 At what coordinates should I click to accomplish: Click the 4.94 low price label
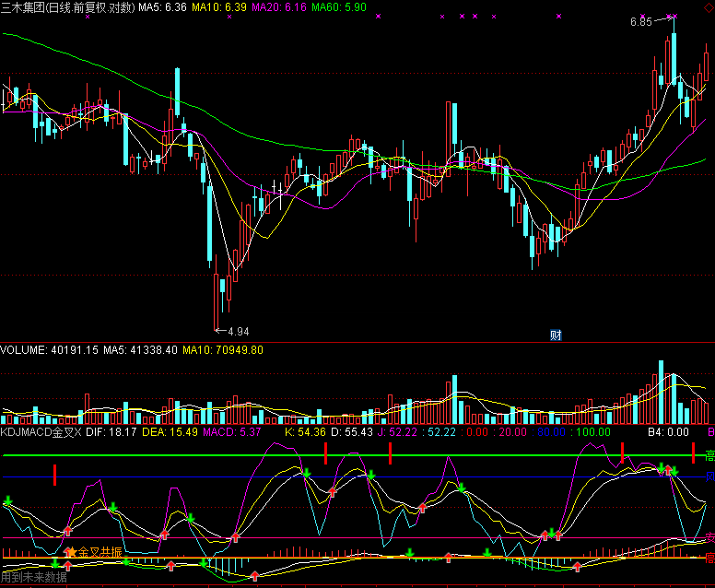[239, 332]
